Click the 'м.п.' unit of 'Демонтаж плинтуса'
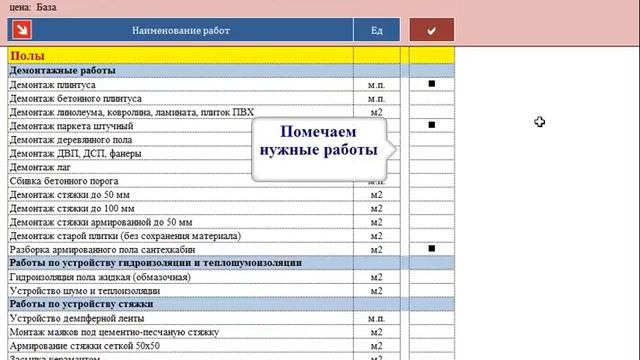The image size is (640, 360). click(376, 85)
